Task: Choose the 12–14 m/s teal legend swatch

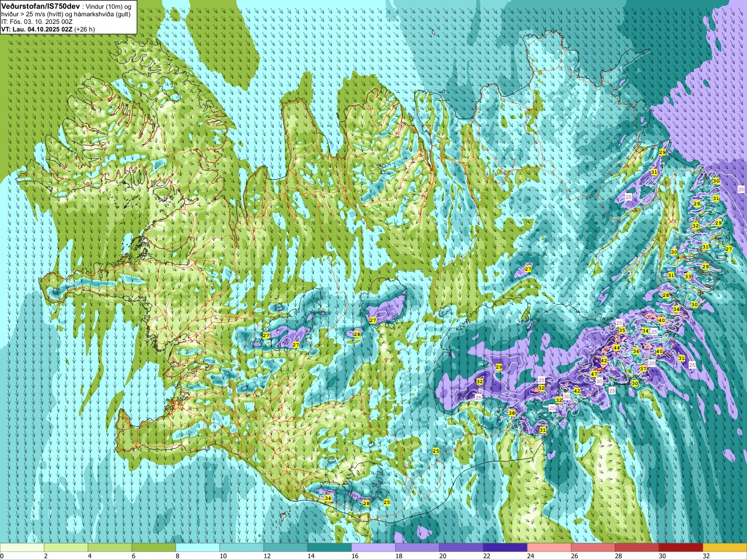Action: pos(285,548)
